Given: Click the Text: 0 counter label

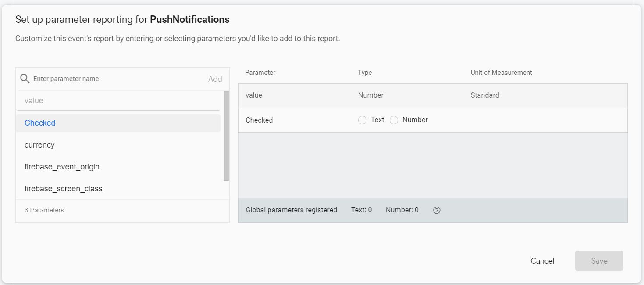Looking at the screenshot, I should tap(361, 210).
